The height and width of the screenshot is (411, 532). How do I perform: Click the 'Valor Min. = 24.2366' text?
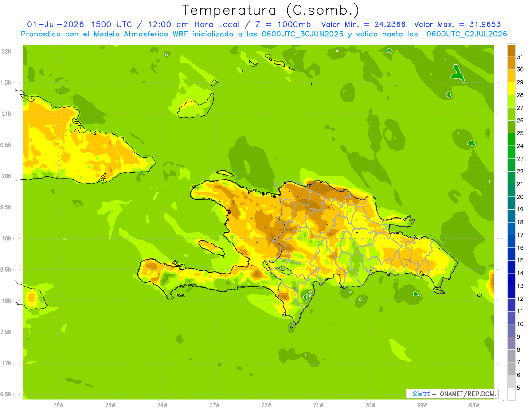[x=363, y=24]
